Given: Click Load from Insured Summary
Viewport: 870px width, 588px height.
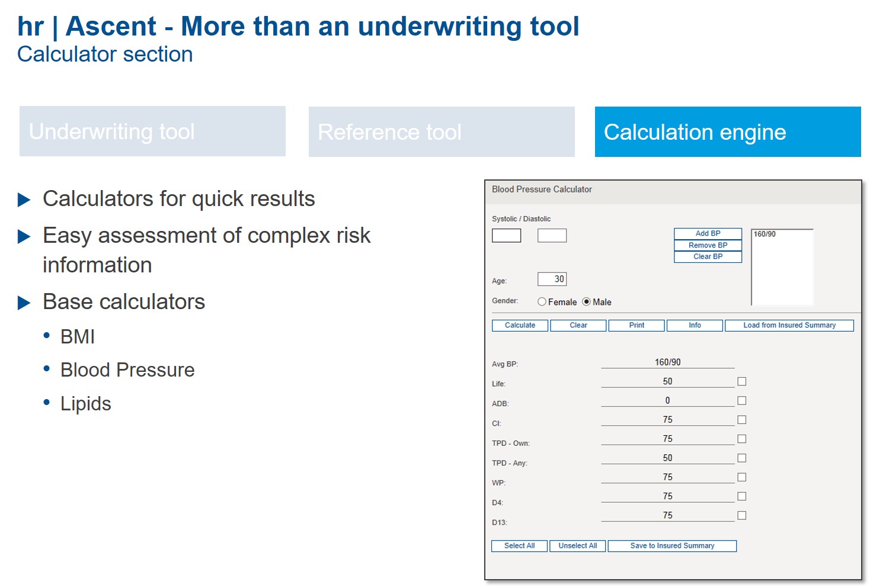Looking at the screenshot, I should click(789, 325).
